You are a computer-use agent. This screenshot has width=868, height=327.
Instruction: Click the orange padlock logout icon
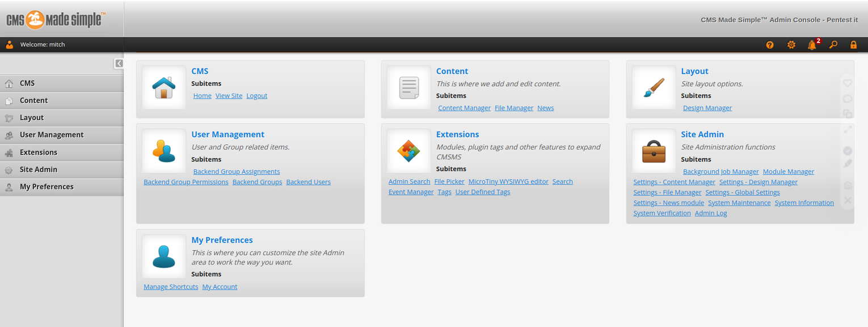click(x=853, y=45)
